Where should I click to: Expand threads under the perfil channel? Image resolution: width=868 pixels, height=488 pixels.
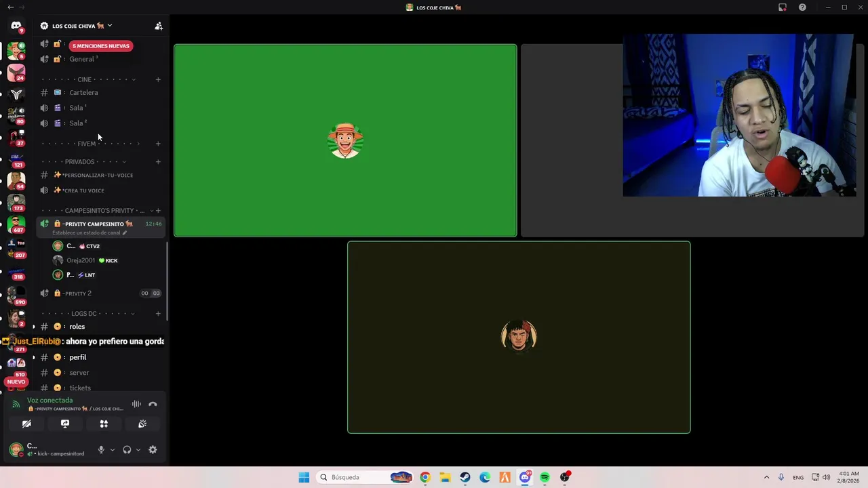coord(34,357)
